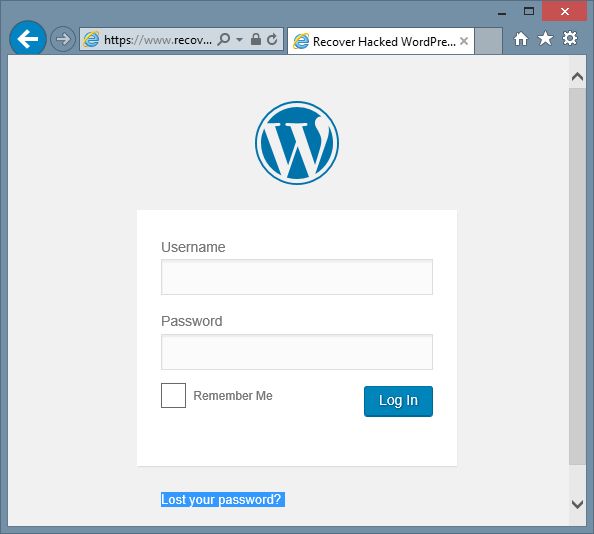Image resolution: width=594 pixels, height=534 pixels.
Task: Go back with the browser back arrow
Action: [x=28, y=39]
